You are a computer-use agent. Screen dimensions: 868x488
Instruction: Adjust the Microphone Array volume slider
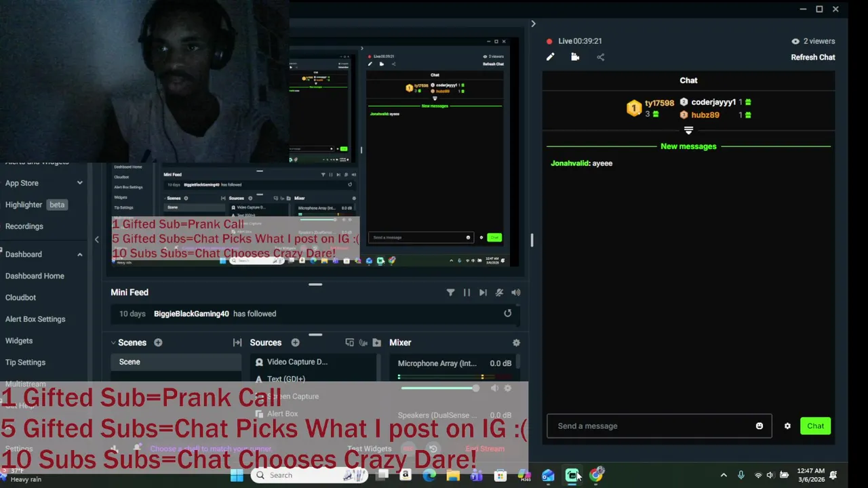[x=439, y=388]
